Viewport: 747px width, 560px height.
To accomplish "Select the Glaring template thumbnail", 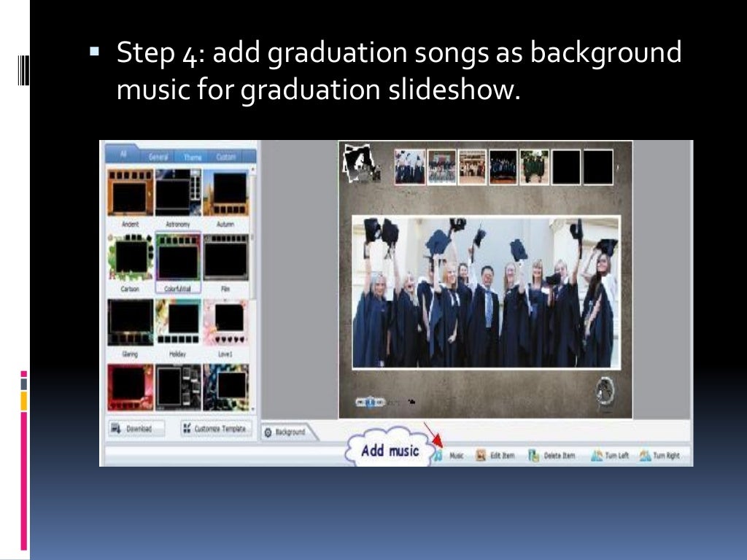I will click(130, 322).
